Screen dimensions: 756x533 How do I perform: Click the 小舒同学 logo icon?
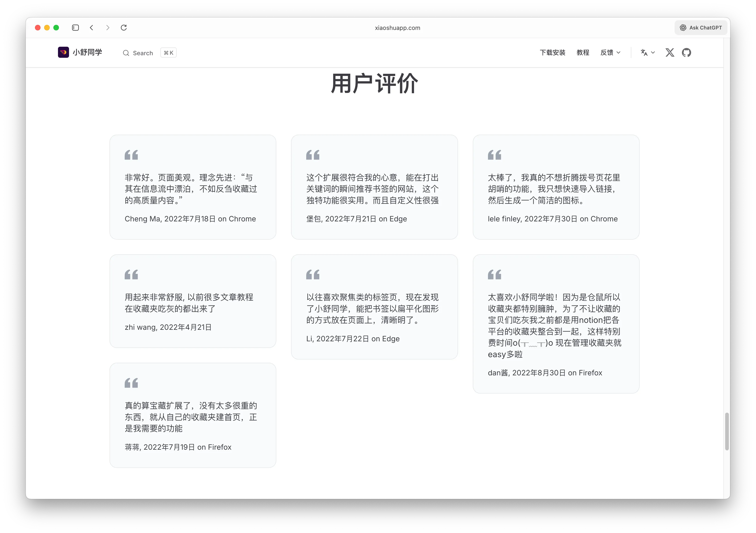pyautogui.click(x=63, y=52)
